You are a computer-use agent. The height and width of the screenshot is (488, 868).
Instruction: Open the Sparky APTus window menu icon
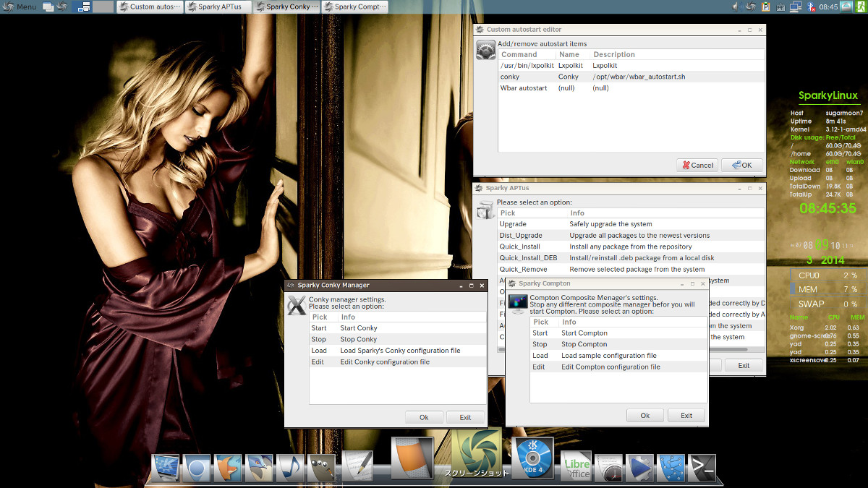tap(479, 188)
